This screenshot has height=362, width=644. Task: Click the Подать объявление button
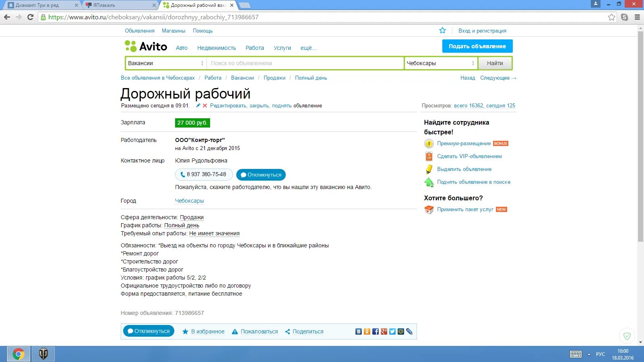[477, 46]
